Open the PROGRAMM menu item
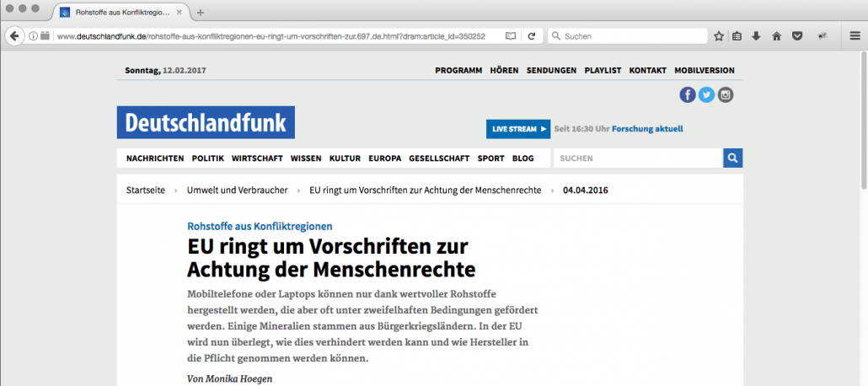Image resolution: width=868 pixels, height=386 pixels. pyautogui.click(x=458, y=70)
